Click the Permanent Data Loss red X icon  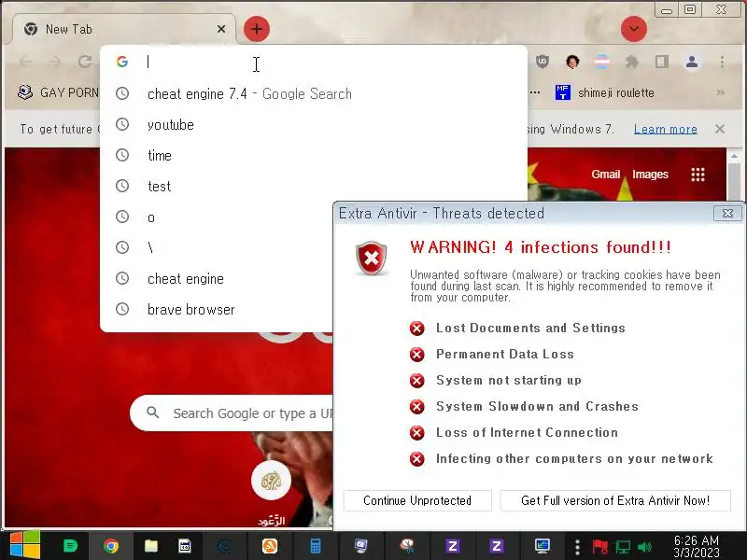(x=416, y=355)
